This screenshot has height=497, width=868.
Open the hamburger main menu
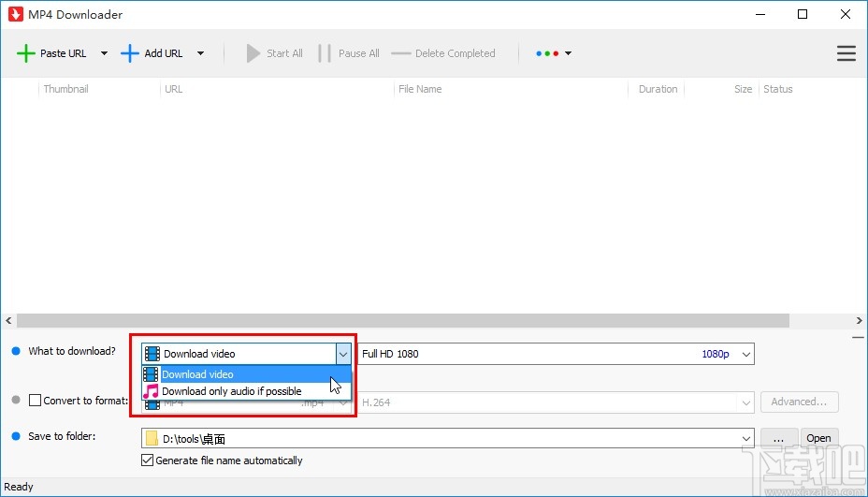pos(846,53)
